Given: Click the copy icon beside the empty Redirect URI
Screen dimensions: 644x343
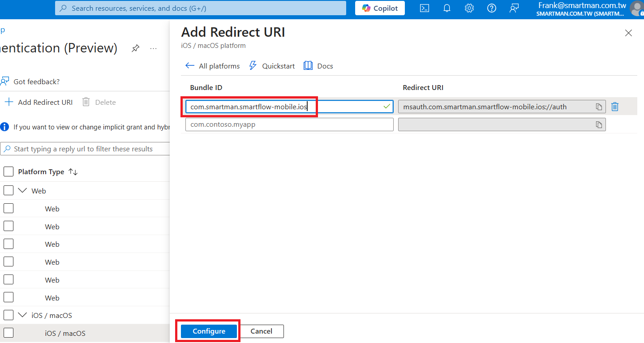Looking at the screenshot, I should point(599,124).
